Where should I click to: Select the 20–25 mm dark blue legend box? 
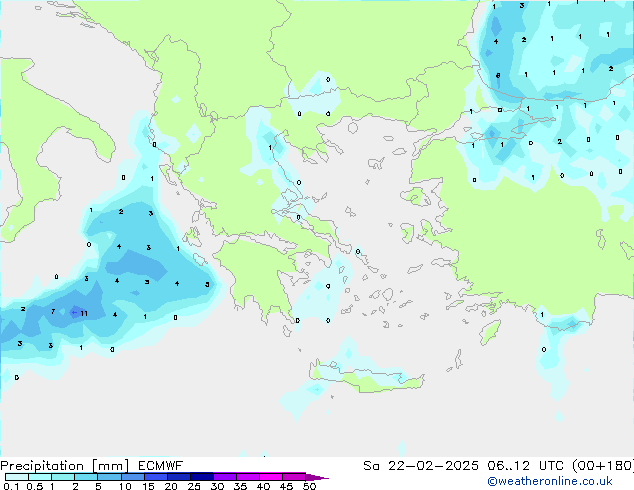[178, 477]
